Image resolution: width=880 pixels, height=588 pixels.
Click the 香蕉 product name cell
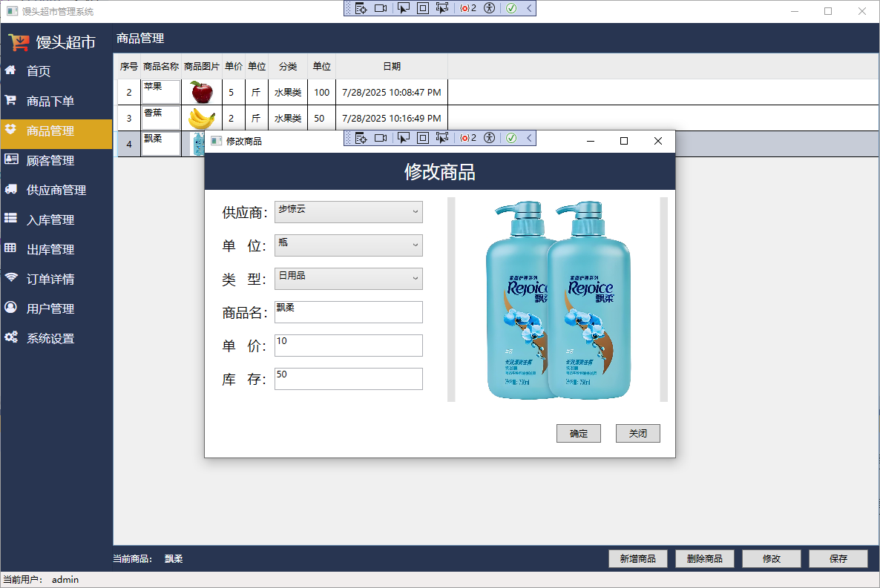(160, 118)
